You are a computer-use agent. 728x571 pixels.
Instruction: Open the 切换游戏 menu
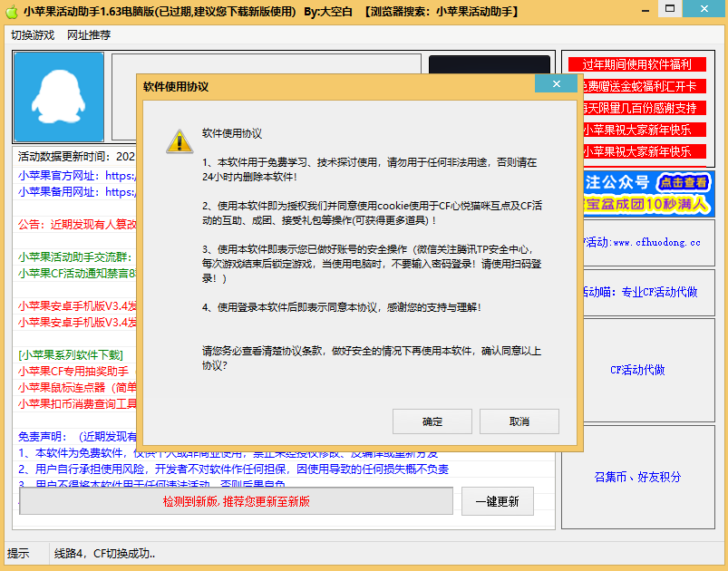(x=33, y=35)
